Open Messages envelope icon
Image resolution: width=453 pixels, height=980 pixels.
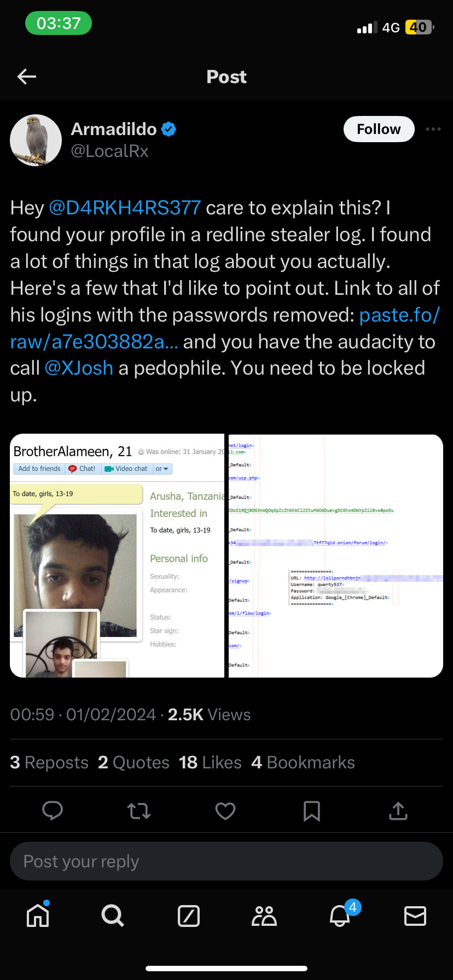415,916
